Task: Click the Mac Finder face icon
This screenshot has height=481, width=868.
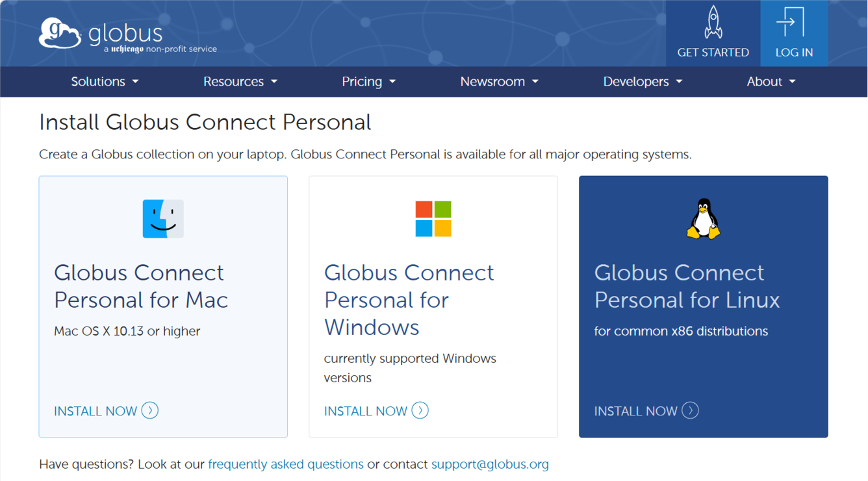Action: pos(163,219)
